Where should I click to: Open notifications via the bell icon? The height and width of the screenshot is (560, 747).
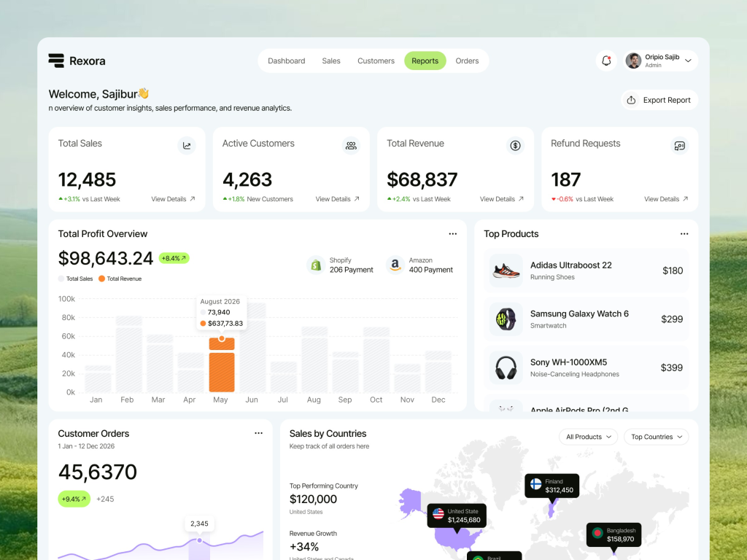pyautogui.click(x=606, y=61)
